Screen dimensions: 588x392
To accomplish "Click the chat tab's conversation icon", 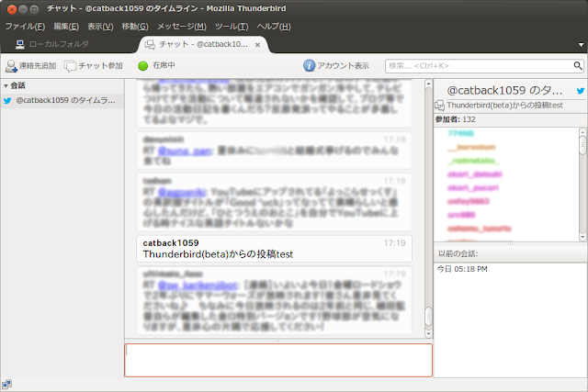I will coord(150,45).
